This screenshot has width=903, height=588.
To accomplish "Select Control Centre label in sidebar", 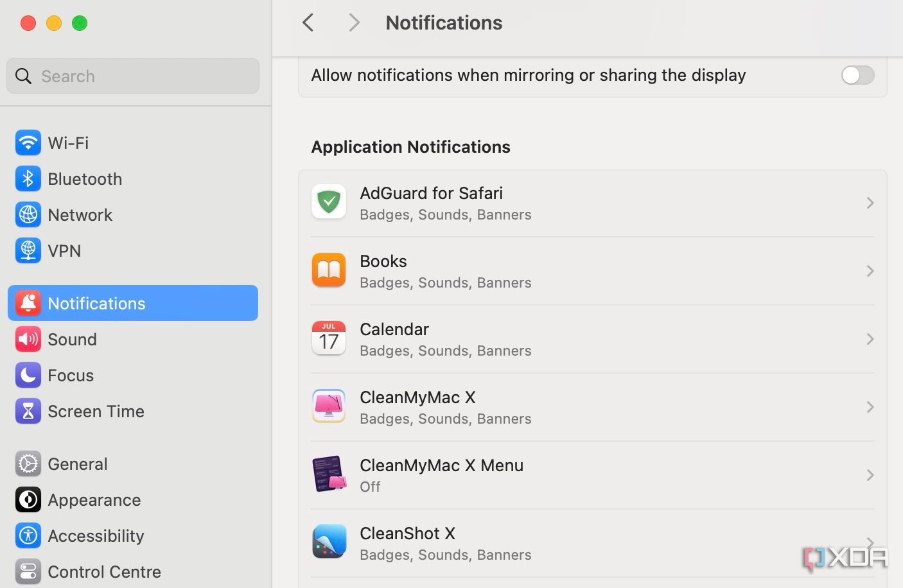I will [104, 571].
